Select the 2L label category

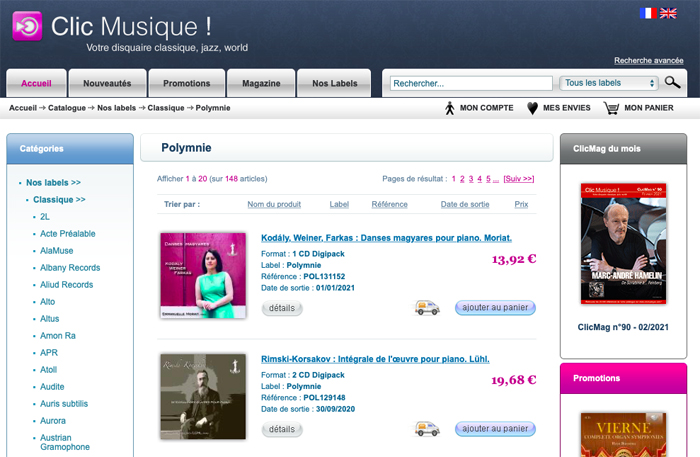pyautogui.click(x=45, y=216)
